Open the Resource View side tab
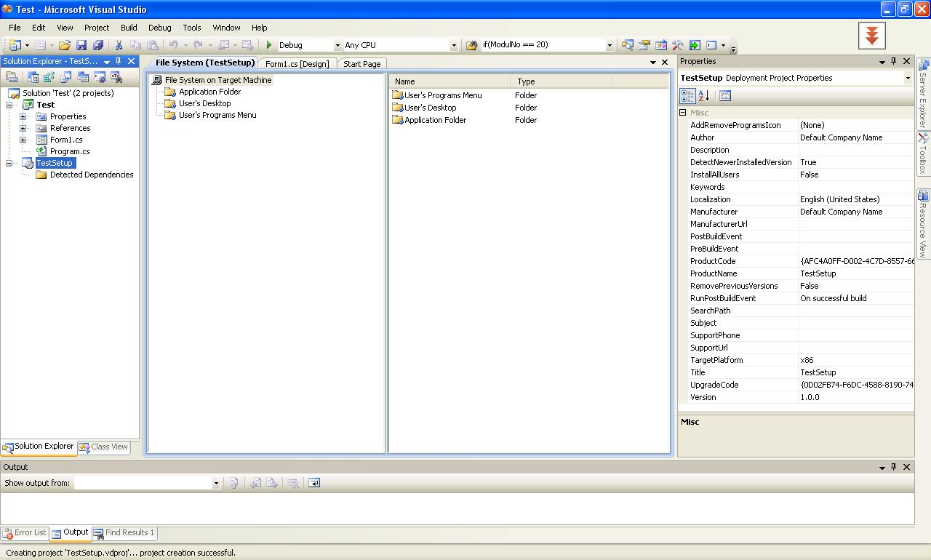Viewport: 931px width, 560px height. click(923, 223)
